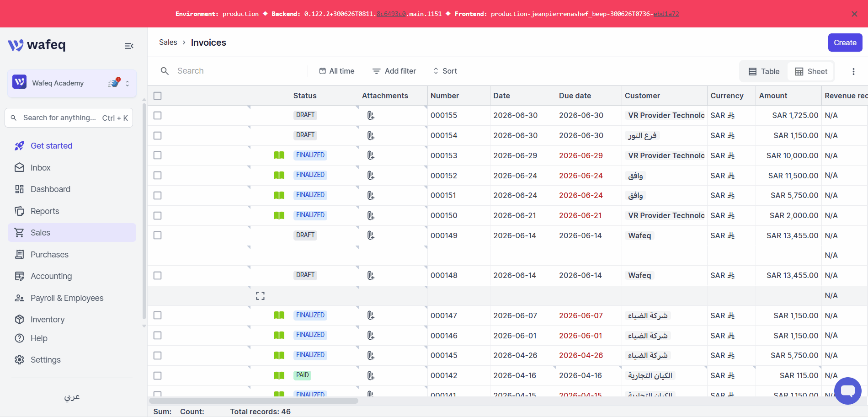Open the three-dot more options menu
This screenshot has height=417, width=868.
coord(853,71)
